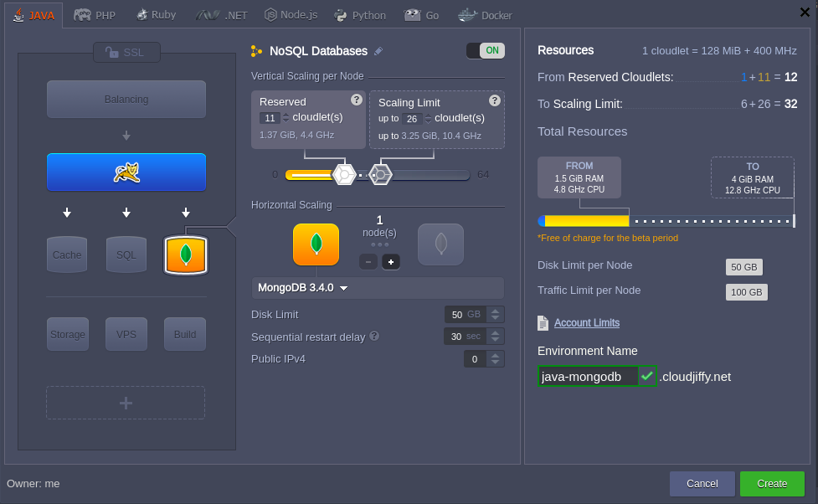
Task: Click the Create button
Action: pos(771,483)
